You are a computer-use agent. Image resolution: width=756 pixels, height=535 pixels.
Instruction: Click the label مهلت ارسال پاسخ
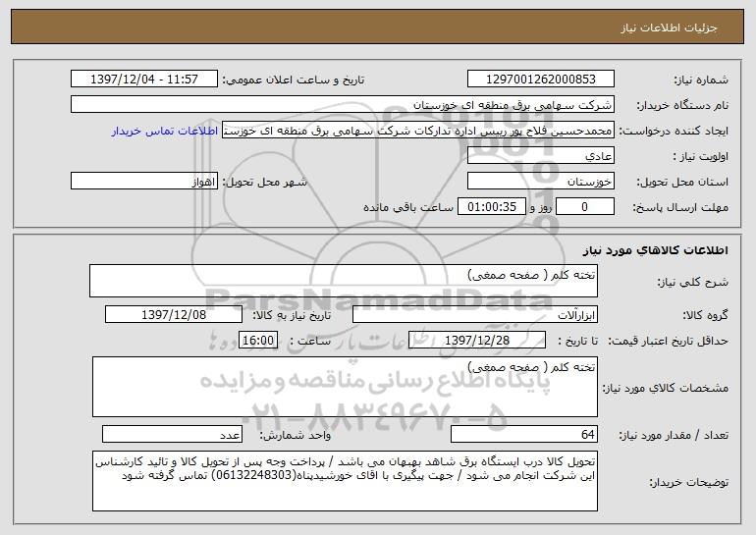tap(680, 208)
